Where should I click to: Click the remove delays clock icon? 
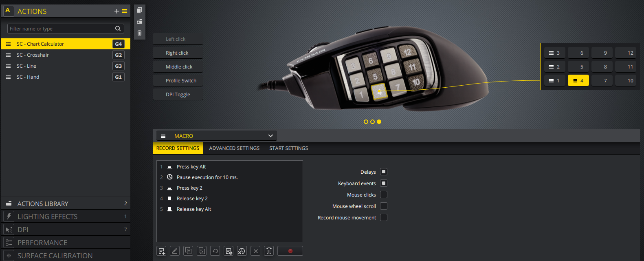(242, 251)
